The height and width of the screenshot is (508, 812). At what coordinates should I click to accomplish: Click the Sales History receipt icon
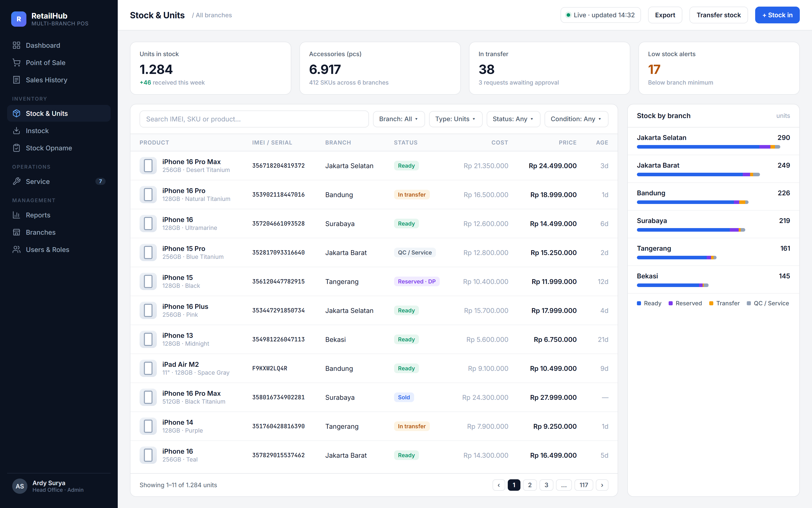[x=16, y=80]
